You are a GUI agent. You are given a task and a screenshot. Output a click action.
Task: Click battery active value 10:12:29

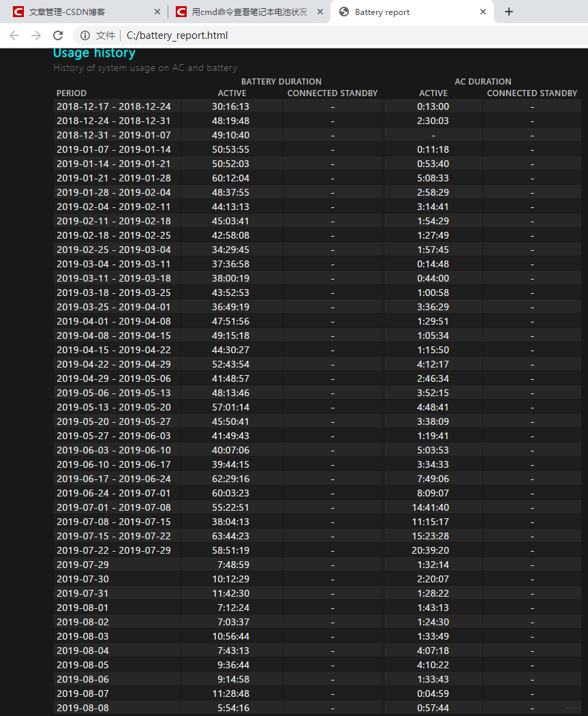click(x=230, y=579)
